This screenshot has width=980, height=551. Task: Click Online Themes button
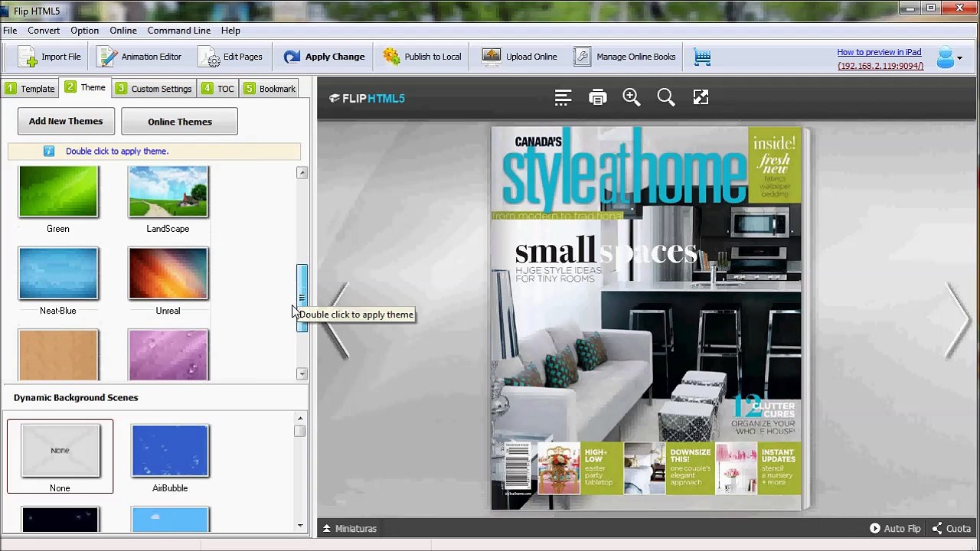click(x=179, y=122)
